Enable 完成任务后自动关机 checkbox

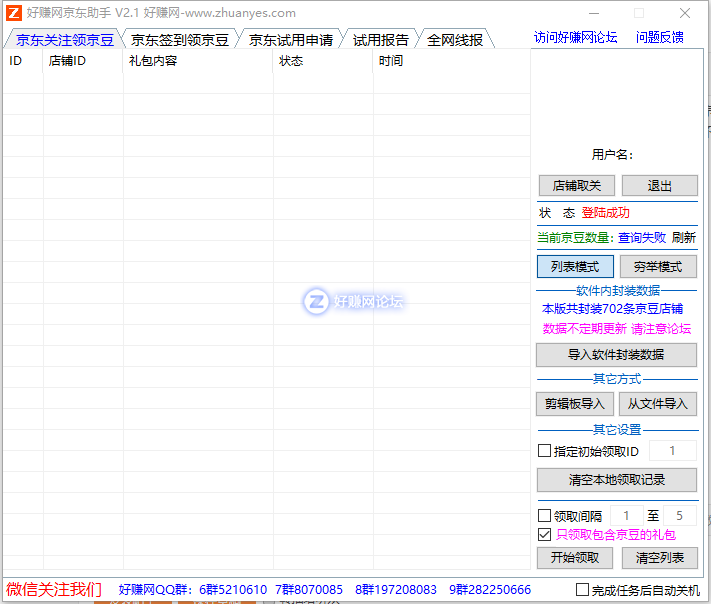[x=582, y=589]
